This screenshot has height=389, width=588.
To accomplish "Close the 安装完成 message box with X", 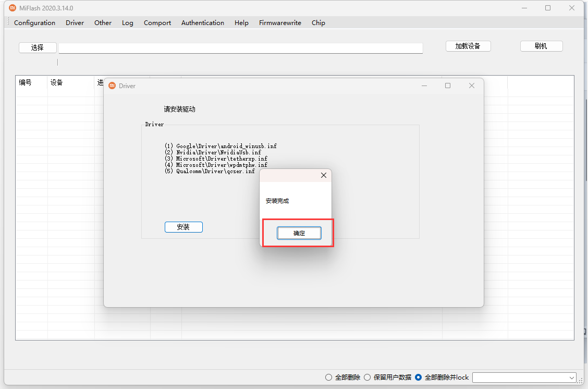I will coord(324,175).
